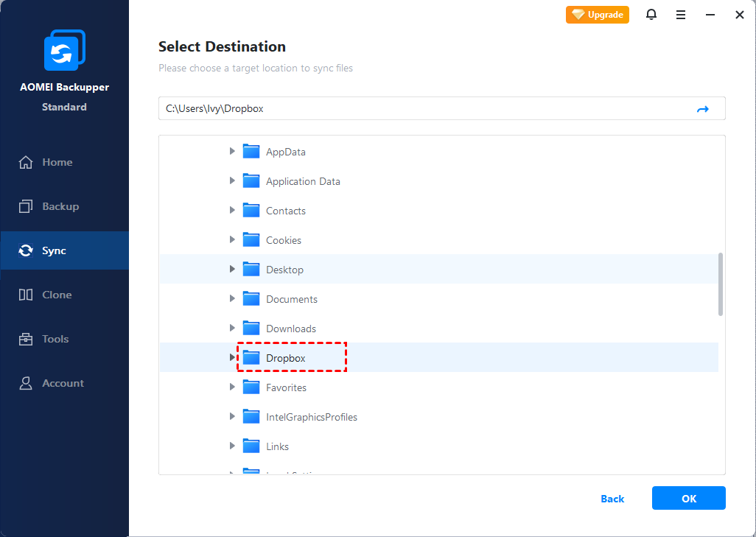The height and width of the screenshot is (537, 756).
Task: Click the Documents folder icon
Action: click(252, 299)
